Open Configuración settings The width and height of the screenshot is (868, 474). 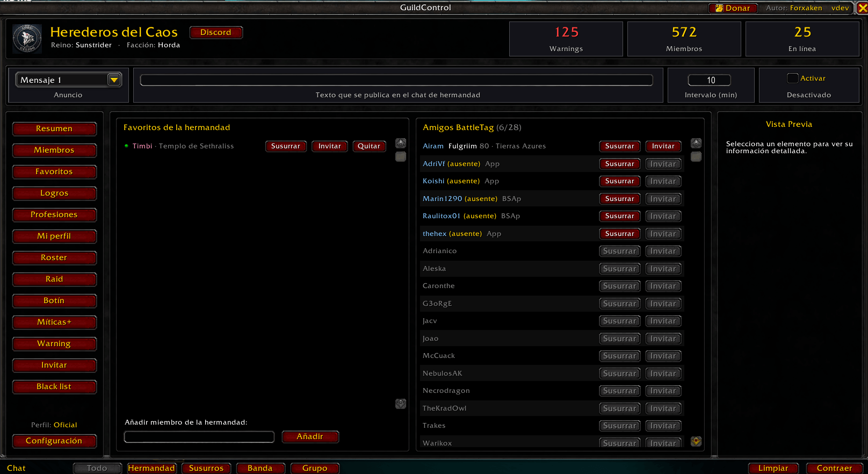[54, 441]
